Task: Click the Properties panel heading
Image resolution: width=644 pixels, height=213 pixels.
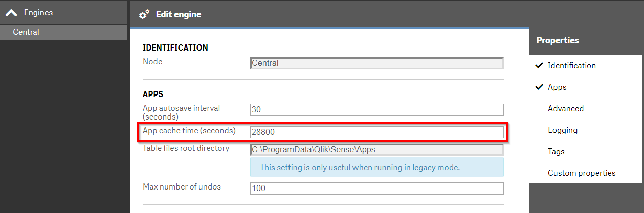Action: (558, 40)
